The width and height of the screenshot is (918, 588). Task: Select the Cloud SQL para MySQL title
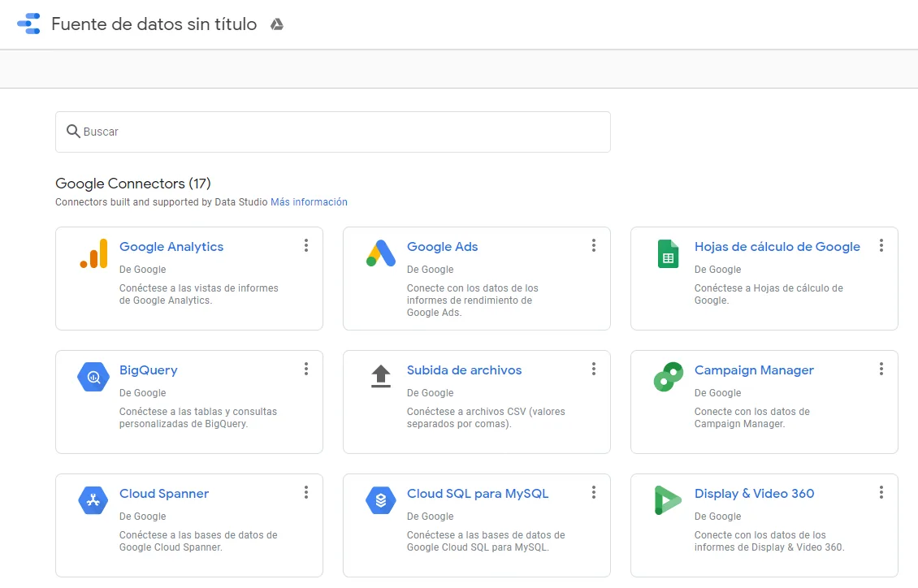point(478,494)
